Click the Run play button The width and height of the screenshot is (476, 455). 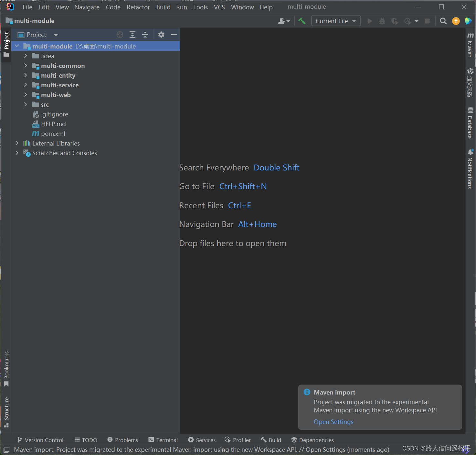click(x=370, y=21)
